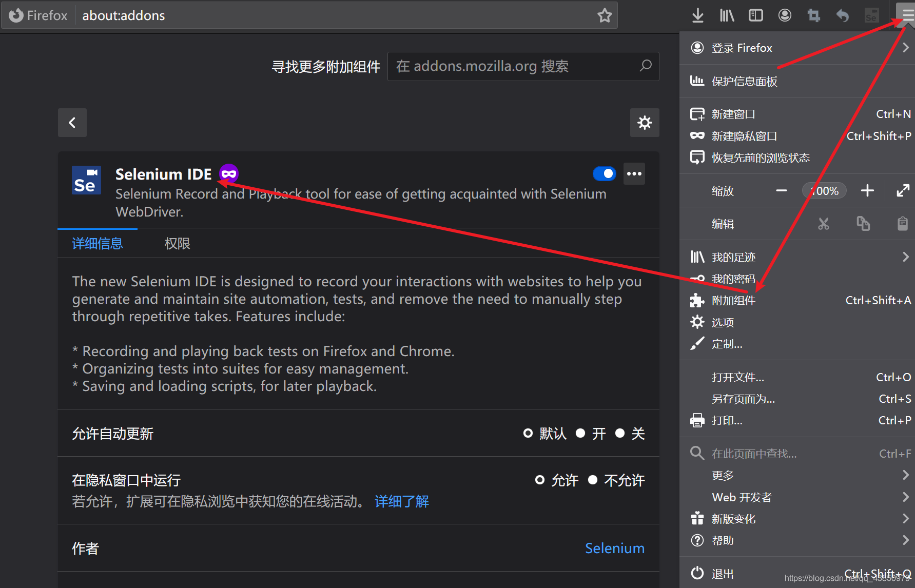
Task: Choose 另存页面为... from the menu
Action: pos(797,399)
